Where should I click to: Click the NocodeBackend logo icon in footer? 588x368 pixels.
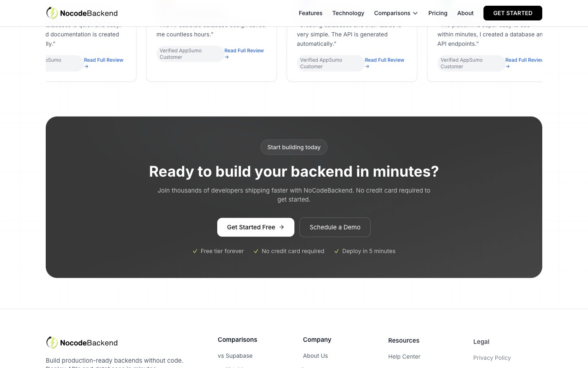[51, 343]
